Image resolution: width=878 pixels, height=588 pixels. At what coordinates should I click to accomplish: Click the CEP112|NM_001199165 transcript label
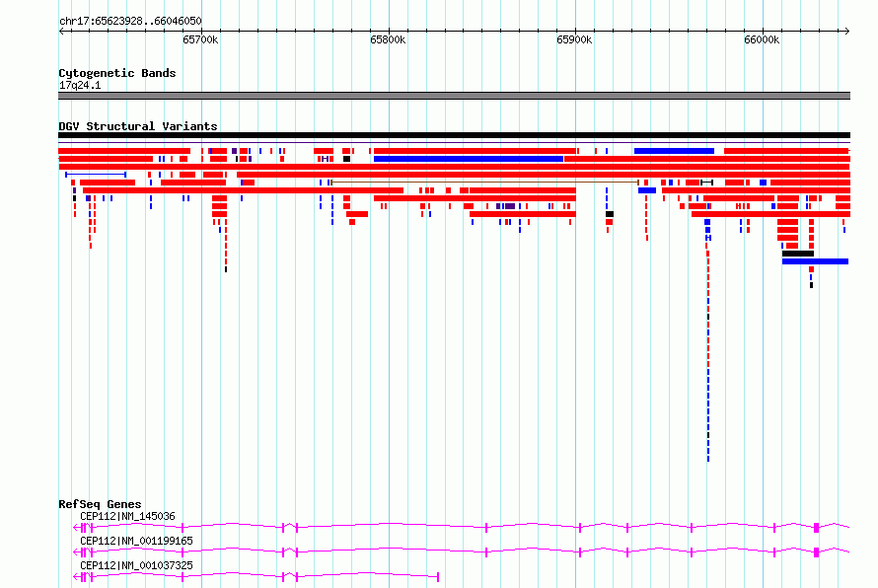[x=136, y=541]
